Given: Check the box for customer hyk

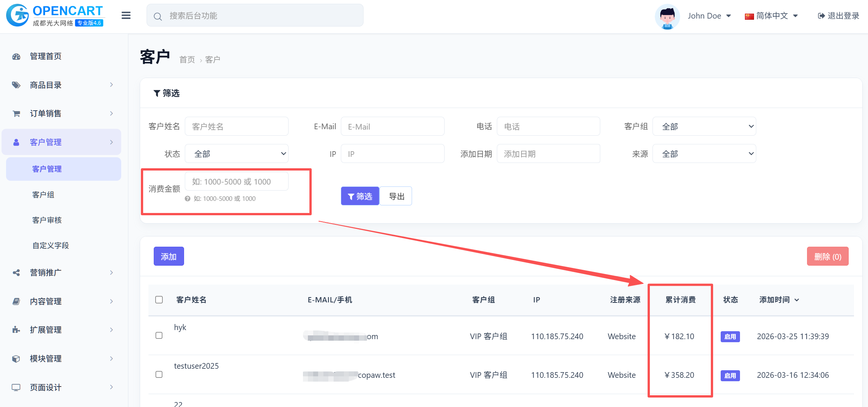Looking at the screenshot, I should pos(159,336).
